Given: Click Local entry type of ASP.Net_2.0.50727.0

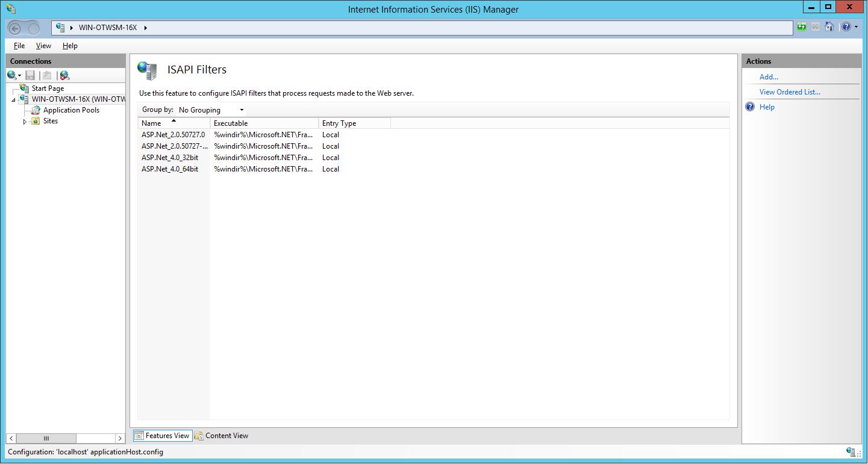Looking at the screenshot, I should tap(330, 135).
